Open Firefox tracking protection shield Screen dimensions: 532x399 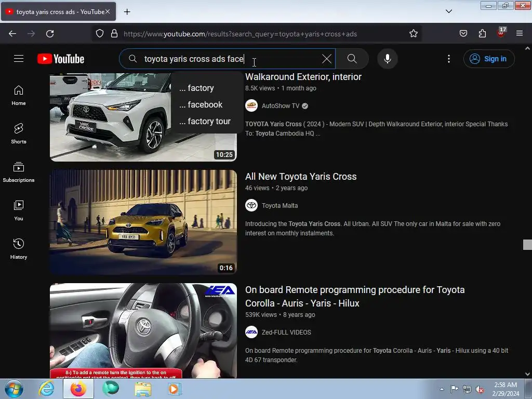click(99, 34)
